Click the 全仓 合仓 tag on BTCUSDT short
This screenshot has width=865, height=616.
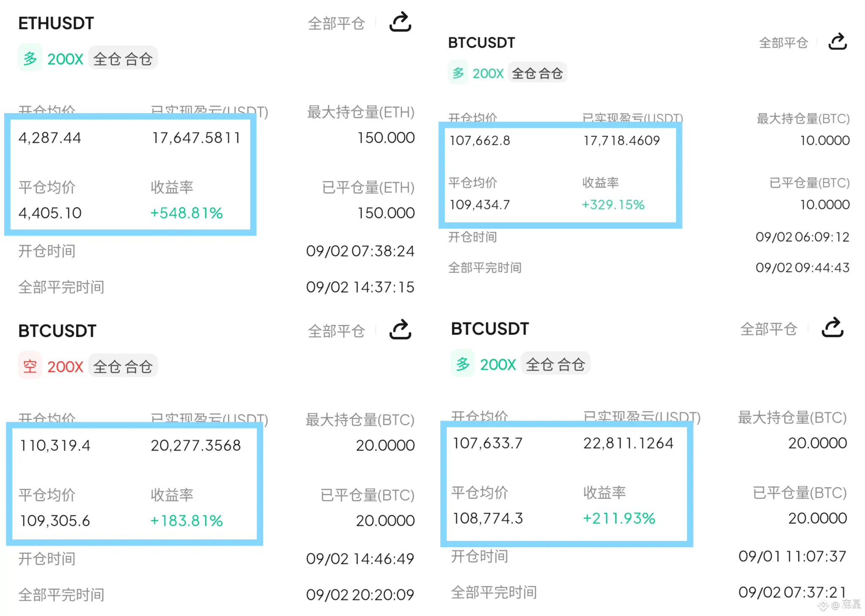123,366
